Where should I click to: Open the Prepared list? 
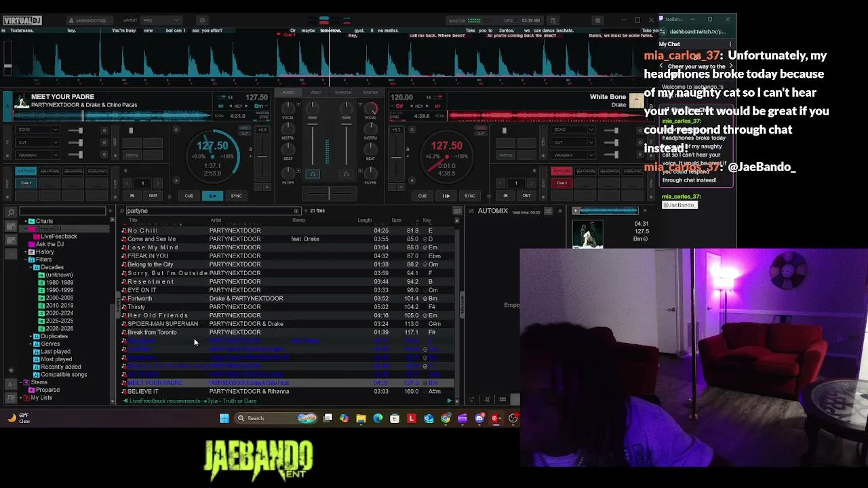47,390
